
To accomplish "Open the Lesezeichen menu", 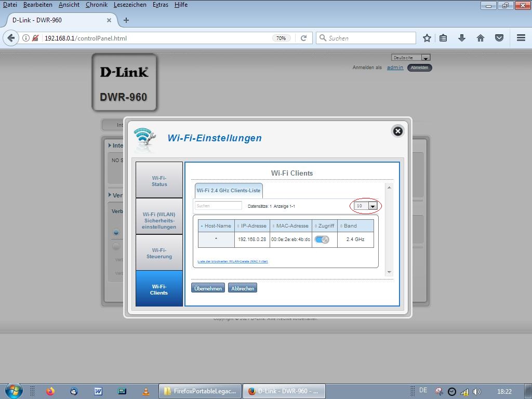I will [x=130, y=5].
